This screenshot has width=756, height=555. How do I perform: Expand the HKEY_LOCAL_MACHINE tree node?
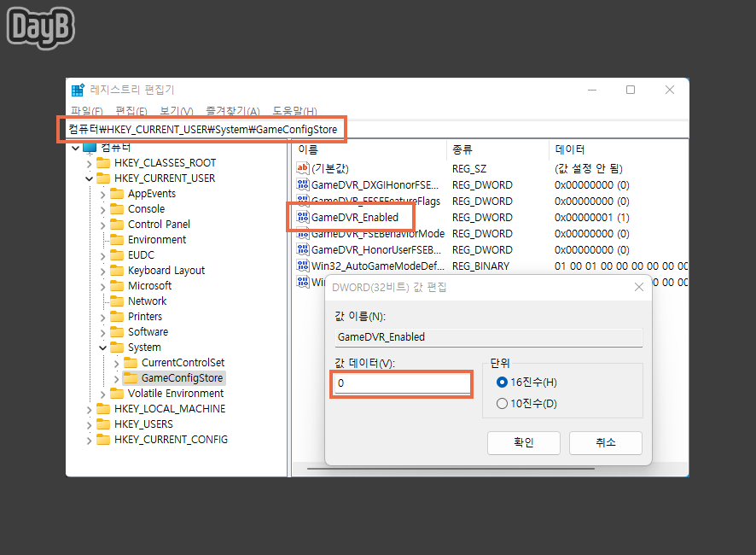(x=89, y=408)
